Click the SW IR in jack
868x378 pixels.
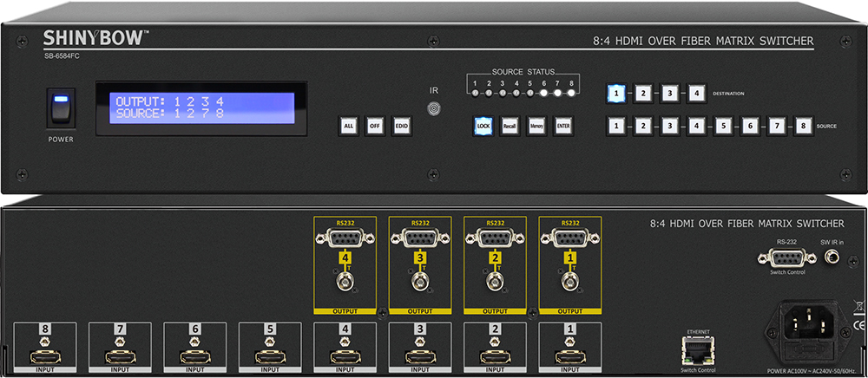(x=831, y=257)
